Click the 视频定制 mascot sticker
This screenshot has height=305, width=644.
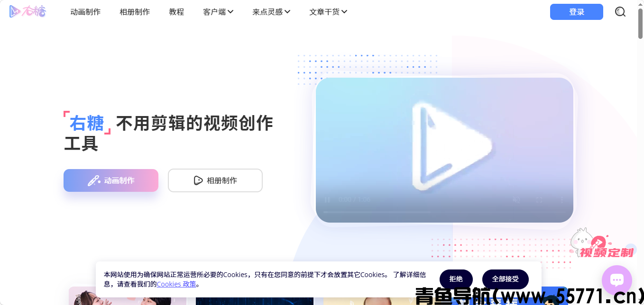tap(602, 243)
